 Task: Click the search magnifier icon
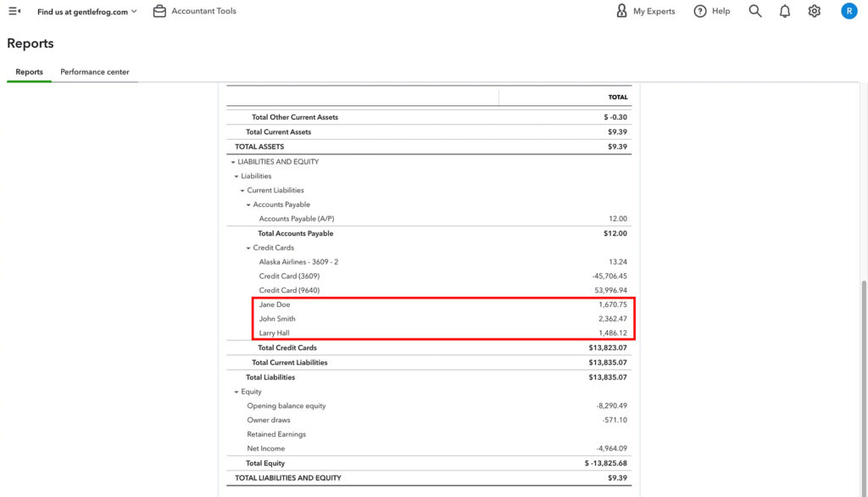[754, 11]
